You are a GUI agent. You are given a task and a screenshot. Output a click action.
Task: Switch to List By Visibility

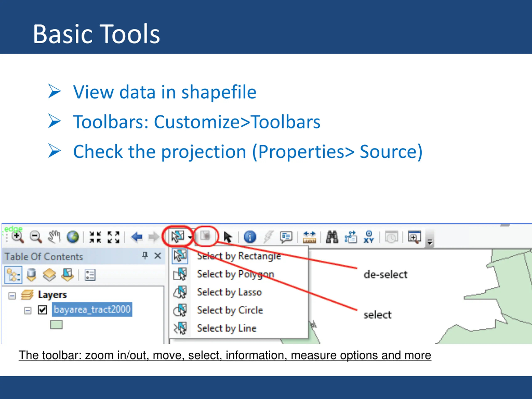coord(49,275)
